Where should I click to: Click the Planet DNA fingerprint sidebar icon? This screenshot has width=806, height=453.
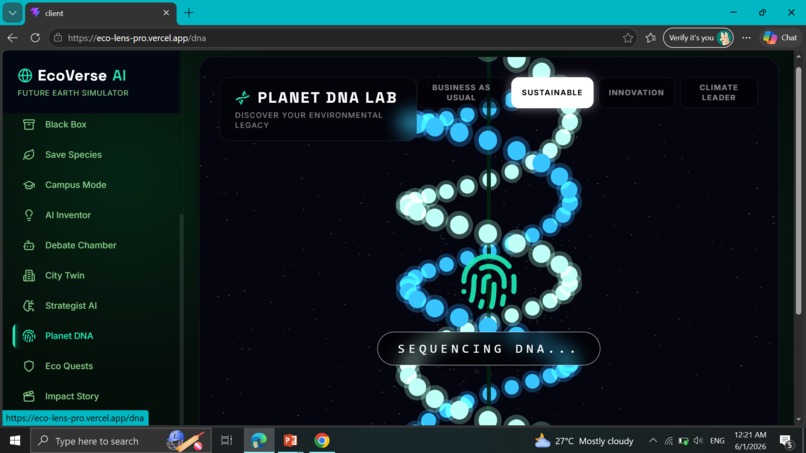coord(29,336)
